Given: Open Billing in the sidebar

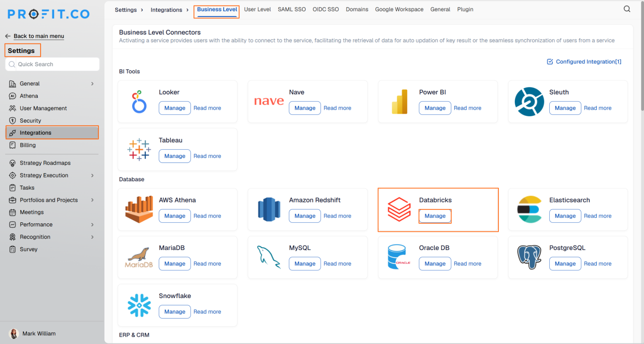Looking at the screenshot, I should click(28, 145).
